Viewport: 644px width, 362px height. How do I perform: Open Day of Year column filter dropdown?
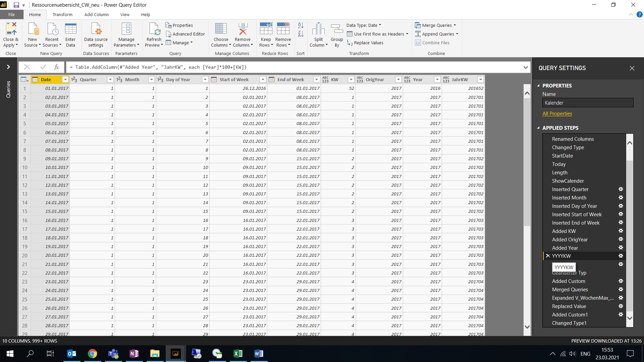(x=205, y=79)
